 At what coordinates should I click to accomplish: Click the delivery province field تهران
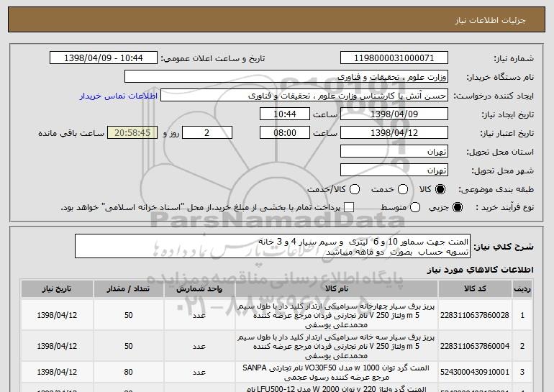coord(394,152)
